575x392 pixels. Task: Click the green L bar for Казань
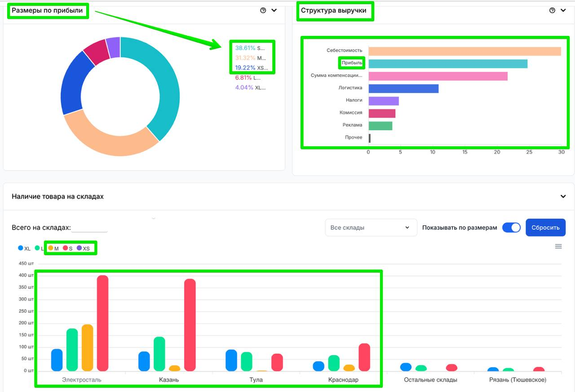pos(159,354)
